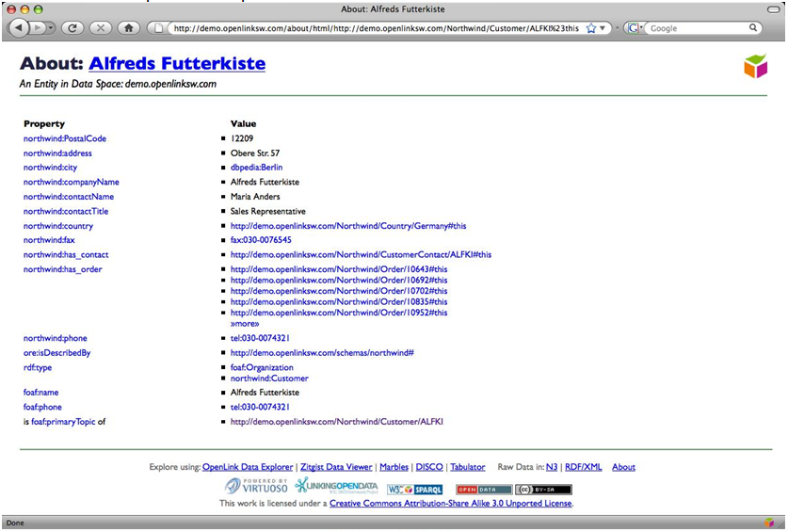Click the stop loading X button
Viewport: 788px width, 532px height.
(x=100, y=27)
